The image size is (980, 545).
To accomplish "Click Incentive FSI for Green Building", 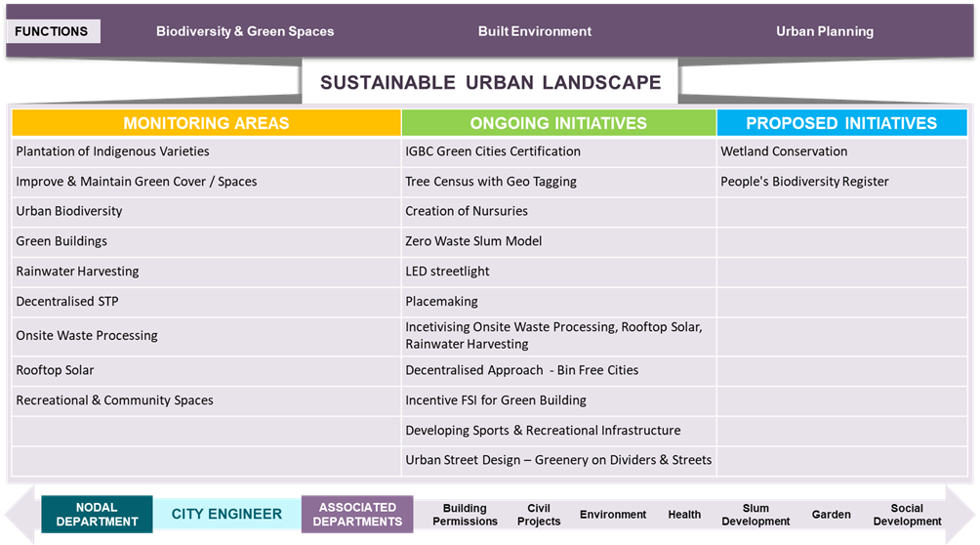I will pyautogui.click(x=558, y=400).
